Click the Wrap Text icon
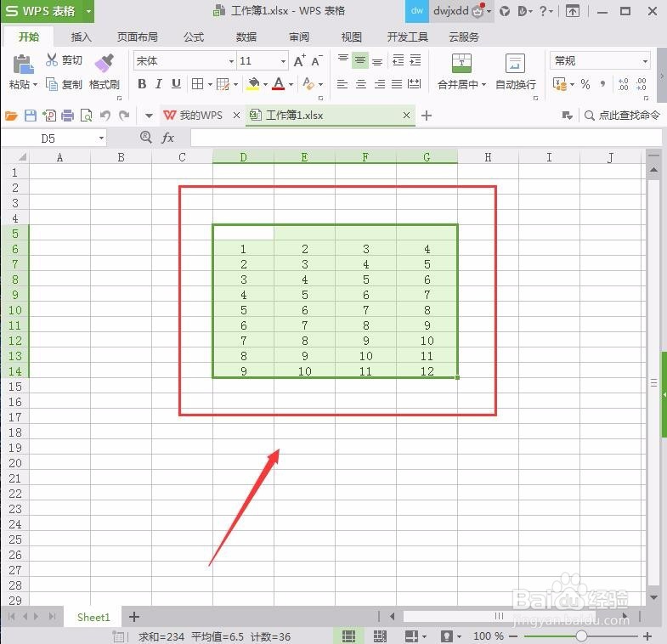 [515, 63]
